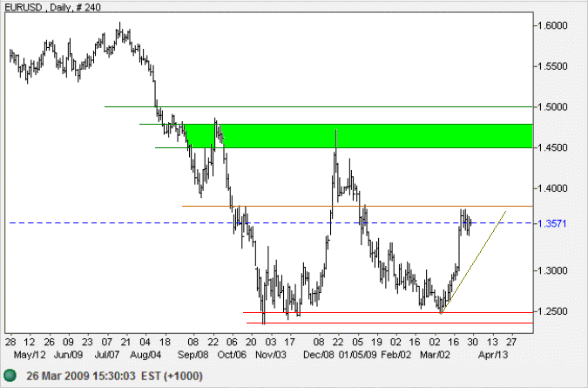Click the 1.4500 price axis label
588x388 pixels.
(x=552, y=148)
